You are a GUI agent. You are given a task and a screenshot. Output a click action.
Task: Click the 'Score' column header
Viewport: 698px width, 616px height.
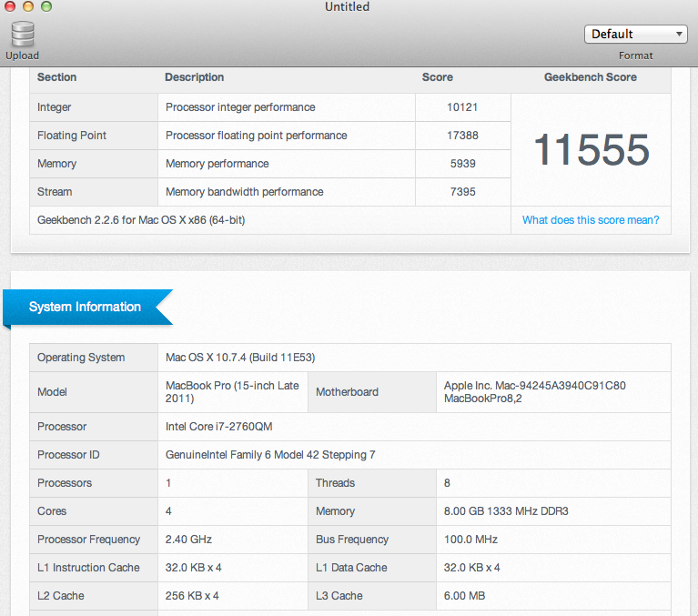438,77
